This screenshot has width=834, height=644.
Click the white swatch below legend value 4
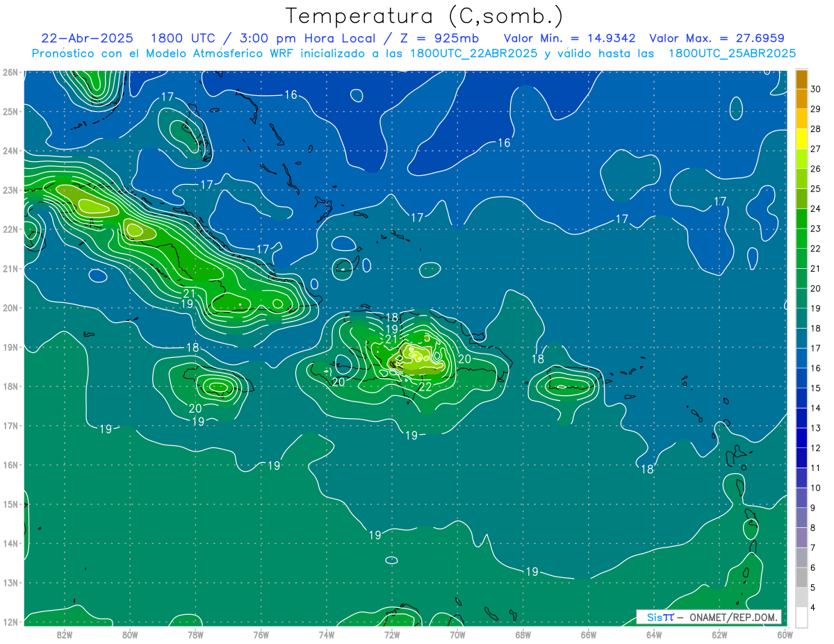pos(801,617)
